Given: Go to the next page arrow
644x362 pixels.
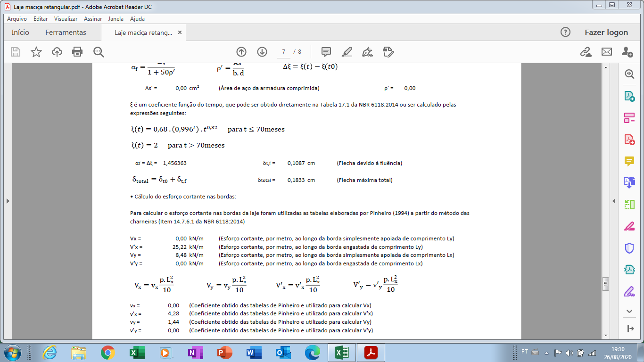Looking at the screenshot, I should click(262, 52).
